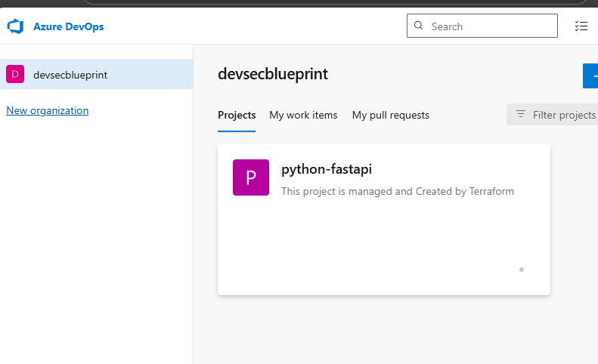Click the filter funnel icon

click(x=520, y=115)
